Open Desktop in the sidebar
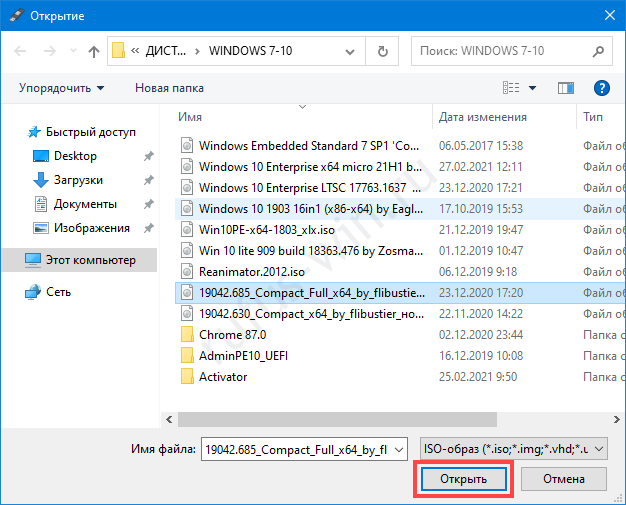This screenshot has width=626, height=505. click(75, 156)
